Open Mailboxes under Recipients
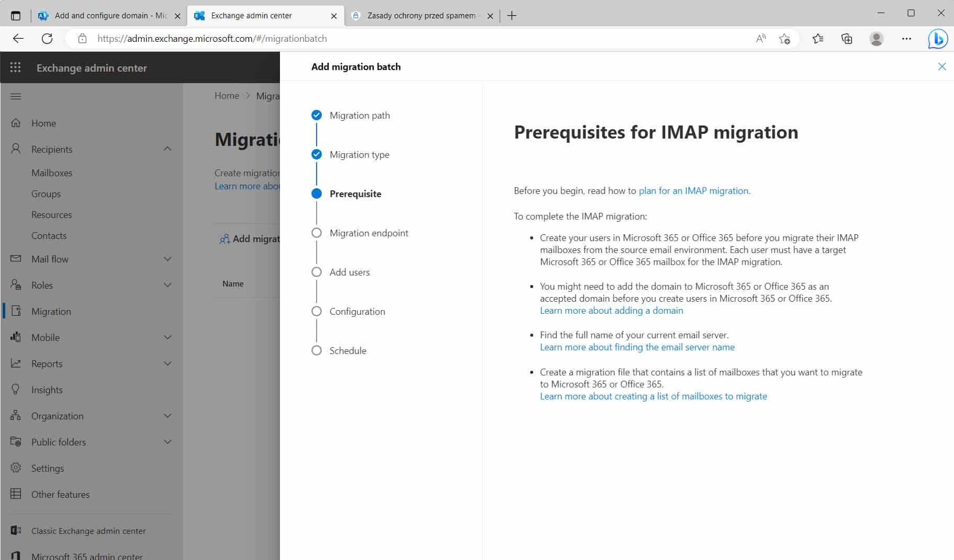 point(52,173)
